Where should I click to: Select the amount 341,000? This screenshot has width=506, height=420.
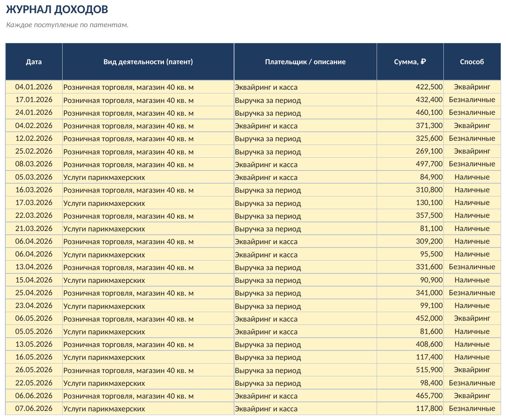pyautogui.click(x=410, y=293)
